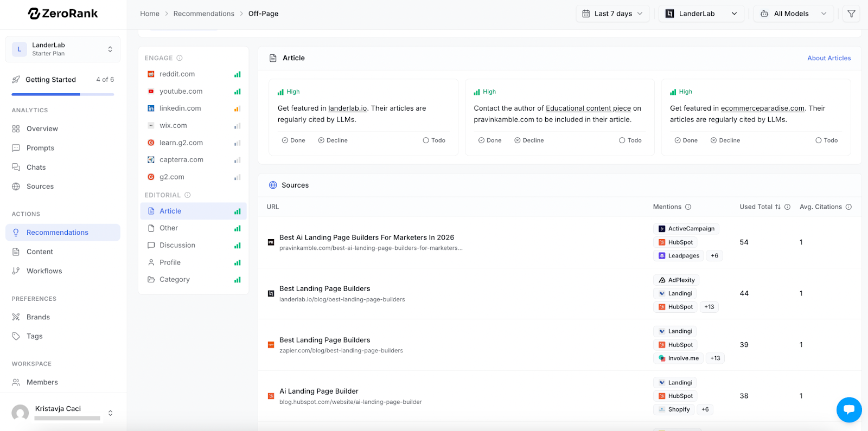The width and height of the screenshot is (868, 431).
Task: Open the All Models dropdown
Action: click(794, 14)
